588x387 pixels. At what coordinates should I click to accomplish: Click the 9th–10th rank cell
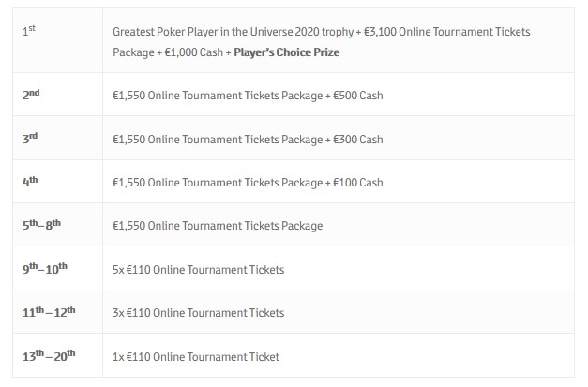44,268
